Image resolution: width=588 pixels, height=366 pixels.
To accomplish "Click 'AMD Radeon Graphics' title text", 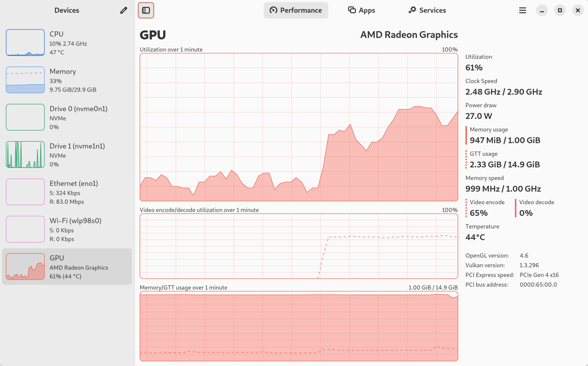I will point(409,35).
